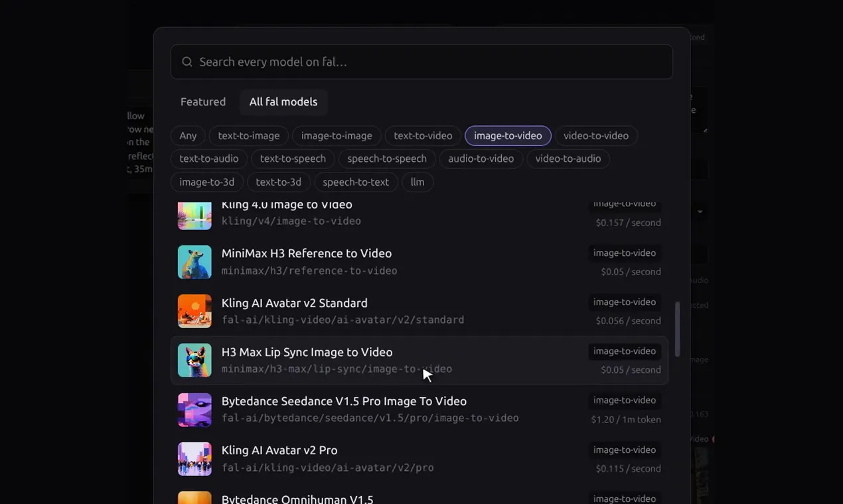The height and width of the screenshot is (504, 843).
Task: Click the $1.20 / 1m token price
Action: tap(626, 419)
